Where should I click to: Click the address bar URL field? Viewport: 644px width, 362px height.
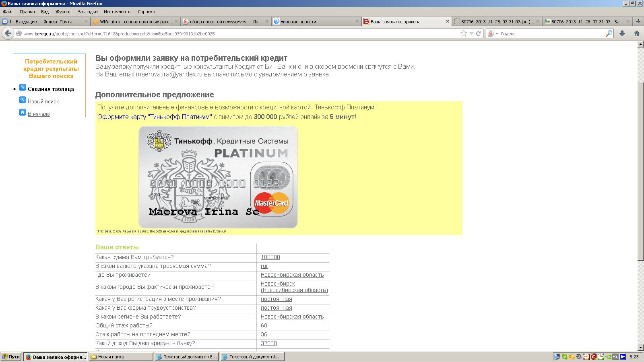[x=241, y=34]
